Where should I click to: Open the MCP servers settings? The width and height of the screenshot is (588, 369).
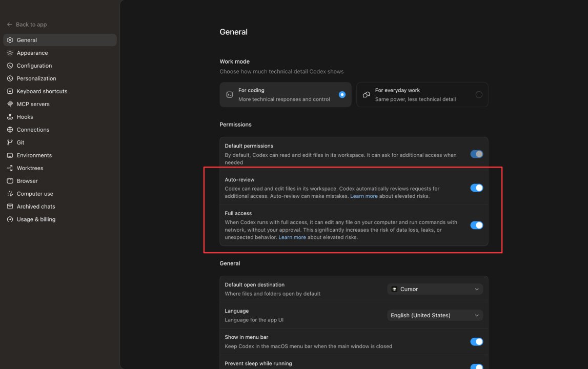60,104
